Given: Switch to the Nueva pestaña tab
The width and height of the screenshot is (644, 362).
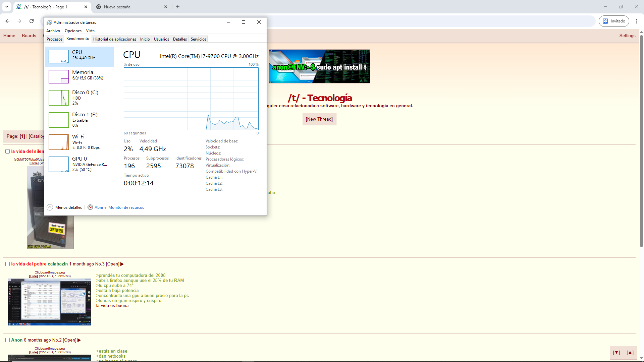Looking at the screenshot, I should tap(132, 7).
